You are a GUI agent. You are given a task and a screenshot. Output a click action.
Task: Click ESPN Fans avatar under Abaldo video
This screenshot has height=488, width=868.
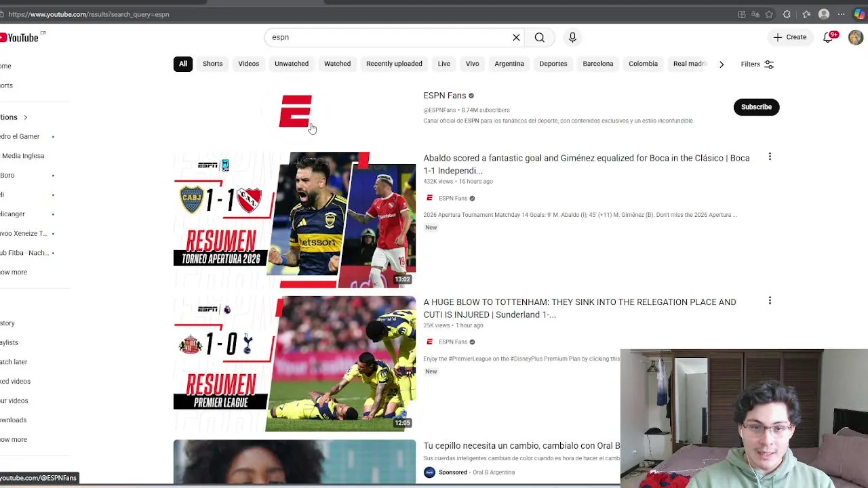click(429, 198)
